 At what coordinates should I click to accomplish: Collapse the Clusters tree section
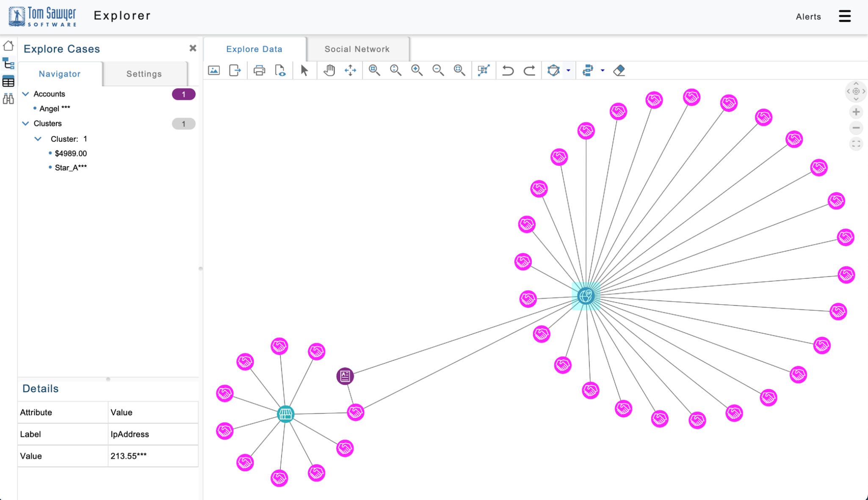(25, 124)
